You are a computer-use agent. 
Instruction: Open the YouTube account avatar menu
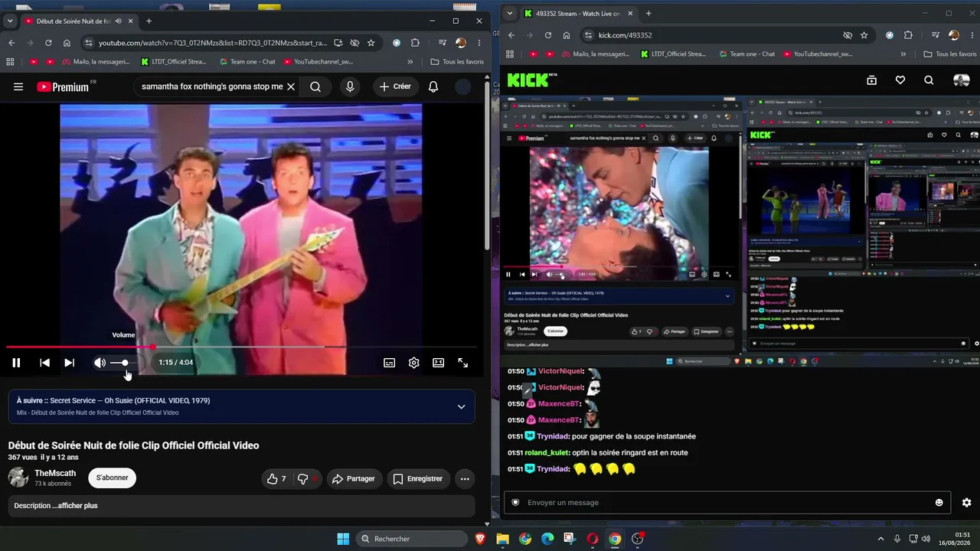click(x=463, y=86)
